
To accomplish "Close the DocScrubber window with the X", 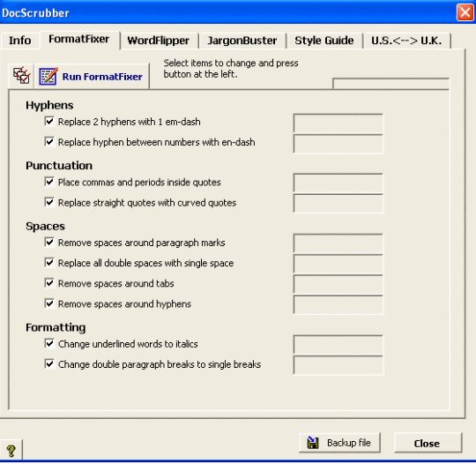I will point(465,12).
